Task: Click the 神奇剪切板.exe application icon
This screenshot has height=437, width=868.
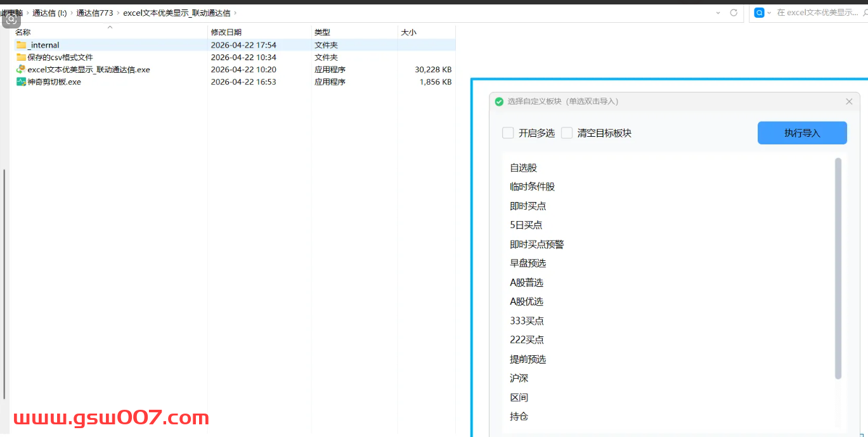Action: pyautogui.click(x=21, y=82)
